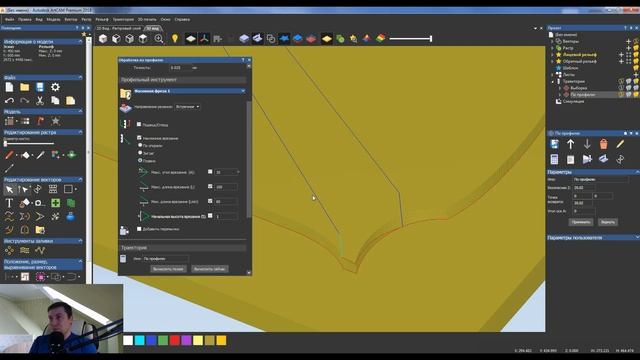Collapse the Информация о модели section

click(80, 42)
